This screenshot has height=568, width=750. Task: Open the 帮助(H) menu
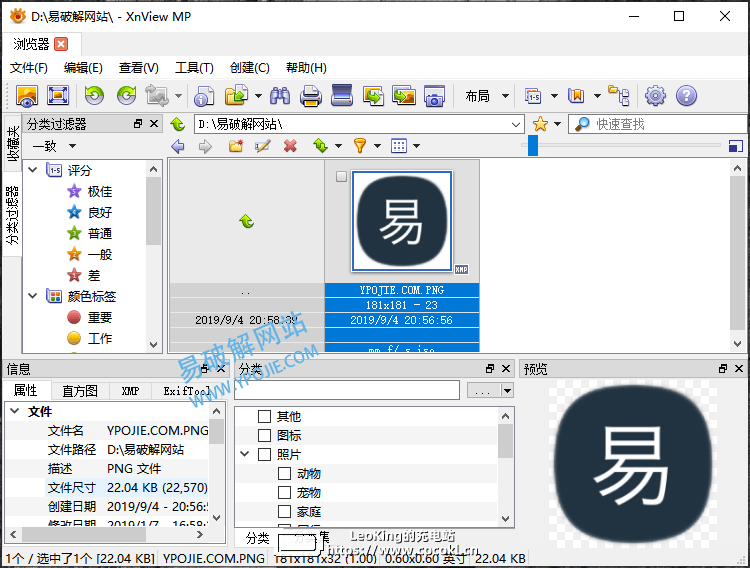coord(306,68)
